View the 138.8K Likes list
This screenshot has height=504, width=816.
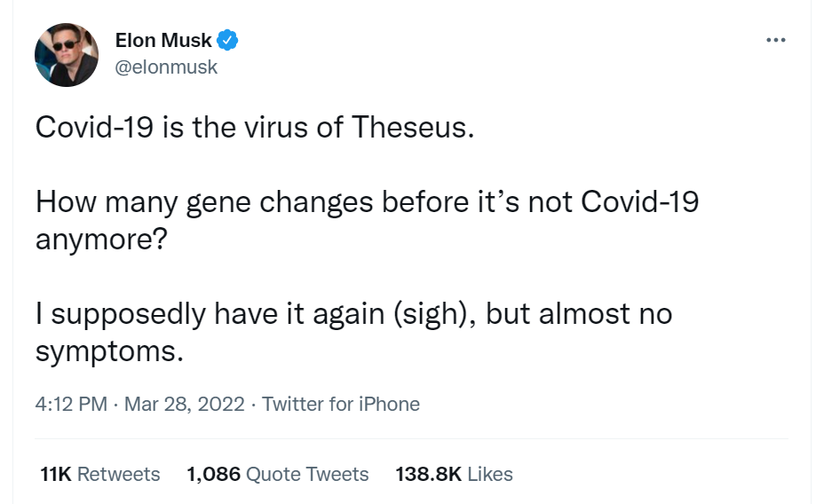click(x=454, y=475)
